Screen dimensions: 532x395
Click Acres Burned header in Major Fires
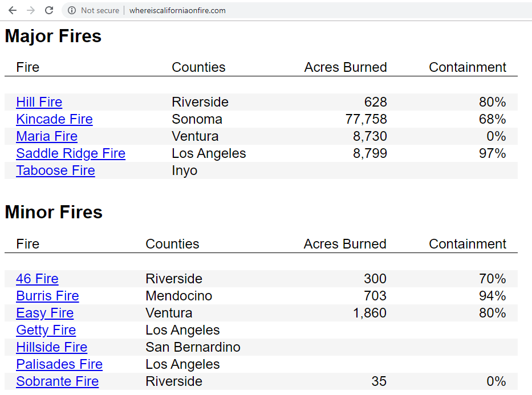tap(346, 67)
